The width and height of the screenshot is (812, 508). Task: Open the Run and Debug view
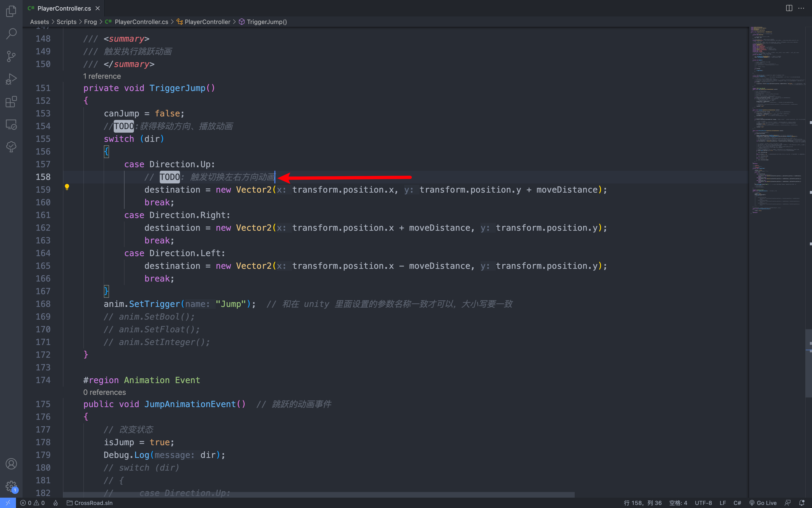click(11, 79)
